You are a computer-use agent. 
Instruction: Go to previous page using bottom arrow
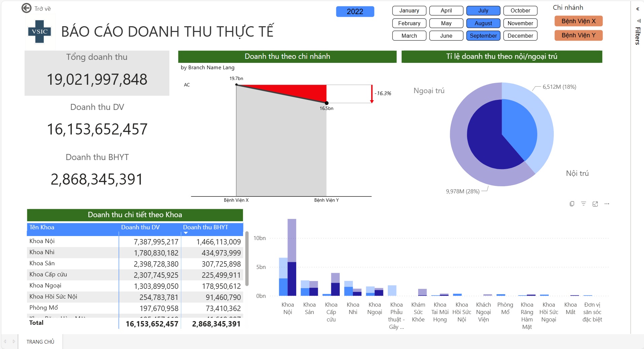click(x=5, y=341)
